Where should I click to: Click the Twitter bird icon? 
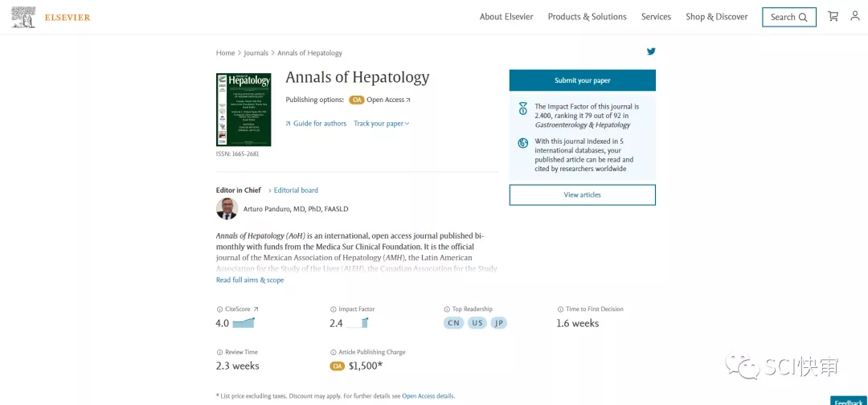pos(651,51)
